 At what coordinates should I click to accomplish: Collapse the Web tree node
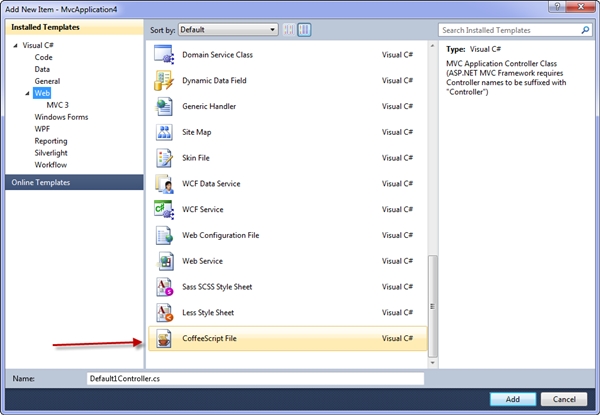pyautogui.click(x=27, y=93)
